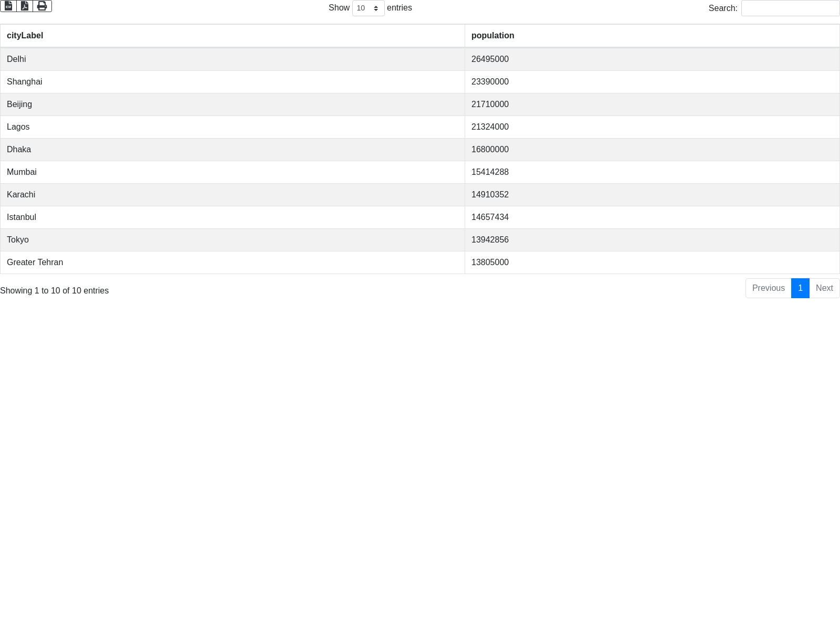Export the table as CSV
This screenshot has width=840, height=630.
(x=8, y=6)
